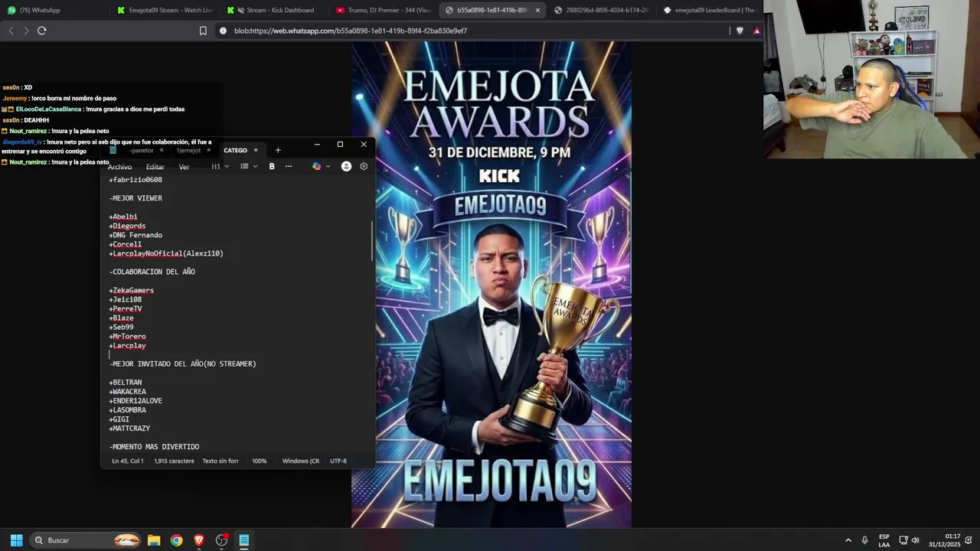Open more formatting options (three dots)

(x=289, y=166)
